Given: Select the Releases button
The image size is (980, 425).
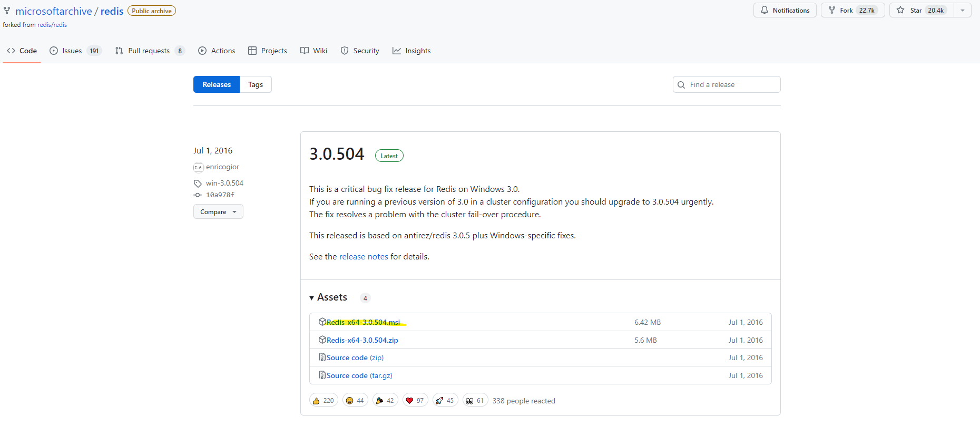Looking at the screenshot, I should pos(217,84).
